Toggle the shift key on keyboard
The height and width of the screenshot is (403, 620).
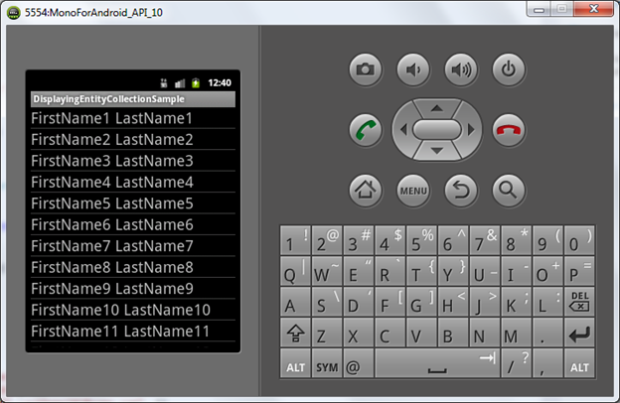point(296,334)
